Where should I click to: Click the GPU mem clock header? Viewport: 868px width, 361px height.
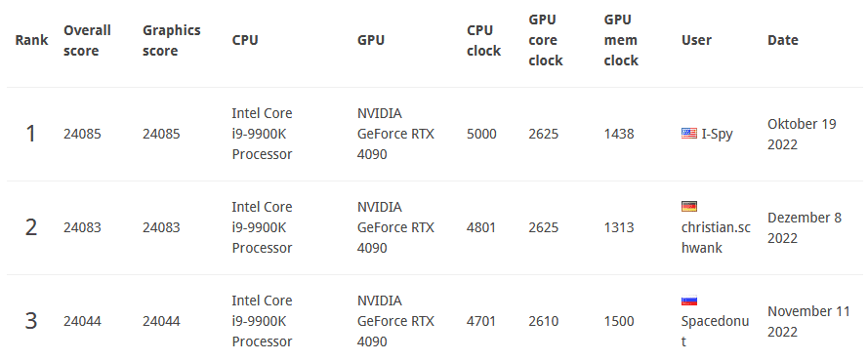click(x=621, y=40)
